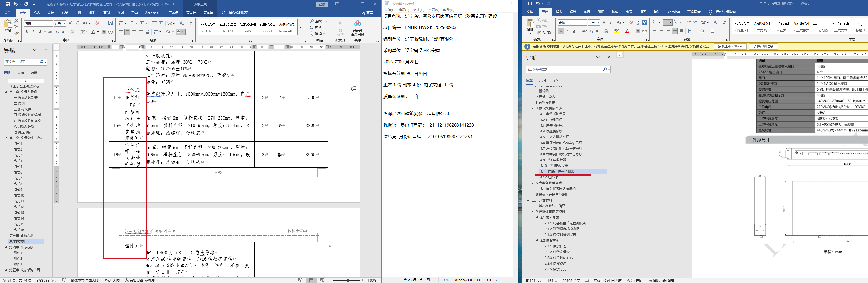The width and height of the screenshot is (868, 283).
Task: Toggle Center alignment in the left Word window
Action: pos(127,32)
